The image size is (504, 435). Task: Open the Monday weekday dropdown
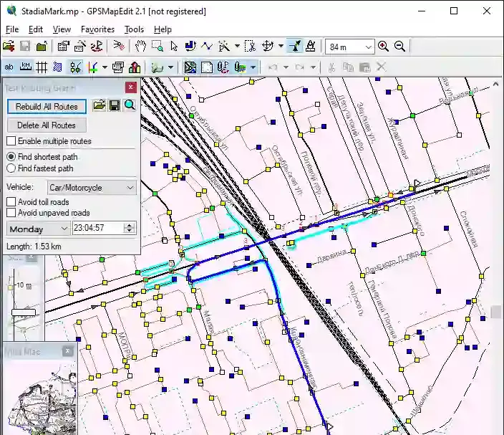(x=38, y=229)
